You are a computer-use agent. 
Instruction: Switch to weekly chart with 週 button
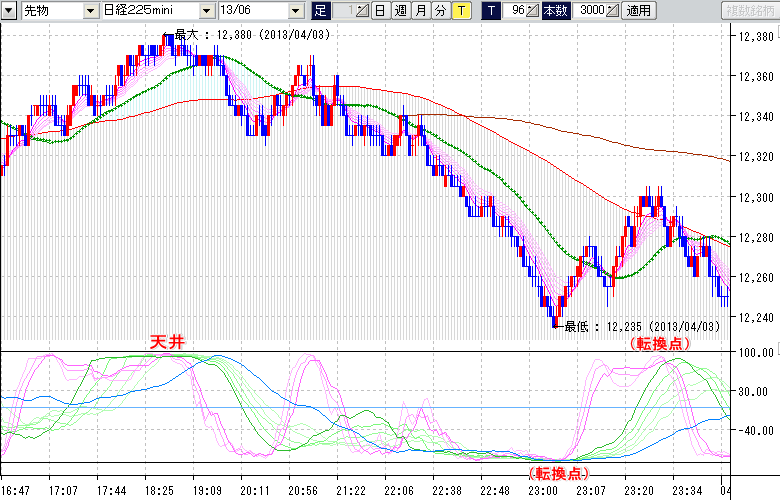point(400,11)
